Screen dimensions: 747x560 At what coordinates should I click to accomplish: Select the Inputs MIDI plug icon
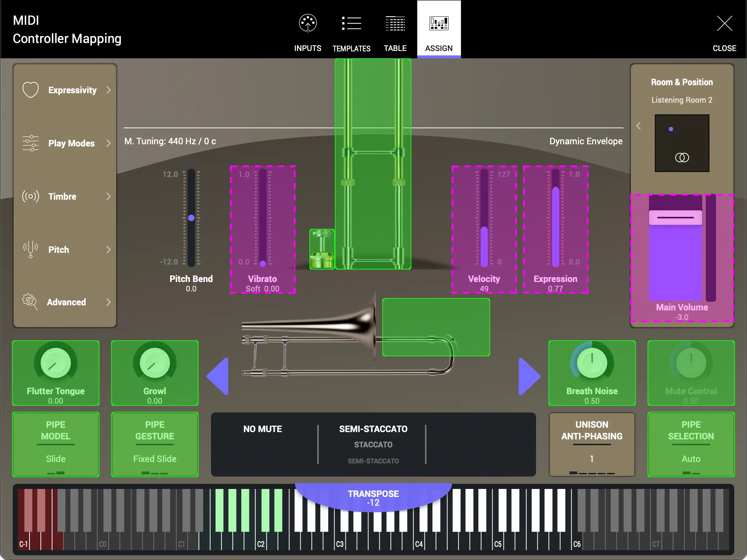307,23
